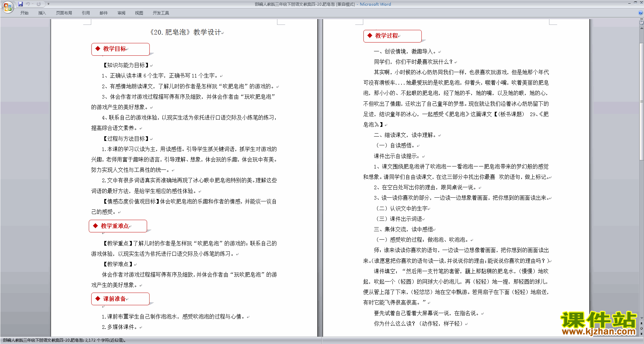Click the document title 《20.肥皂泡》教学设计
Screen dimensions: 644x344
point(186,32)
